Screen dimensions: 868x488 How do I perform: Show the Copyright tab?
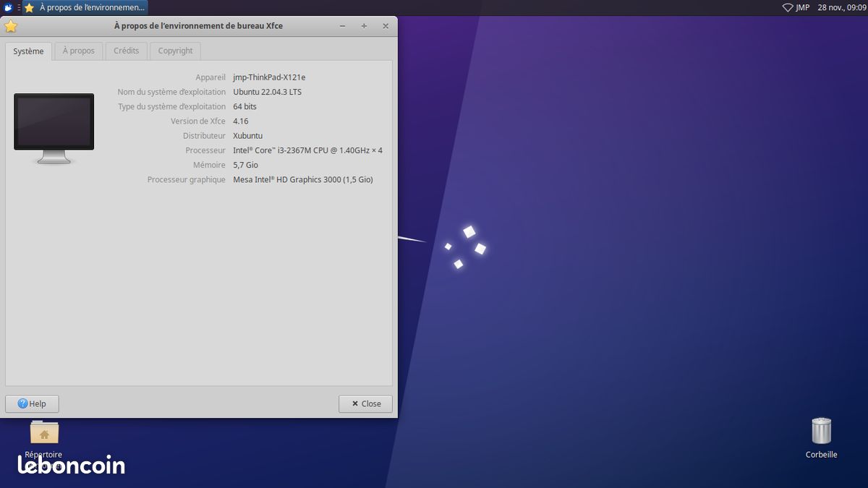(175, 51)
